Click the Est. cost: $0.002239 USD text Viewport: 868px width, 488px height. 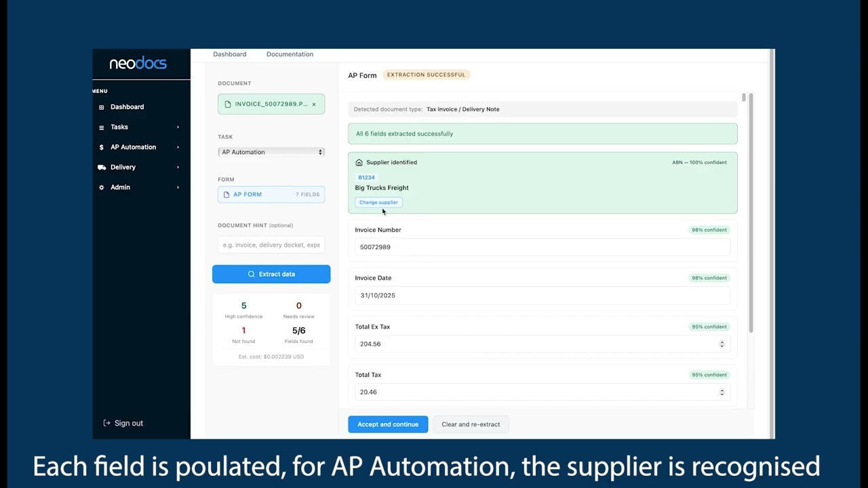click(x=271, y=357)
